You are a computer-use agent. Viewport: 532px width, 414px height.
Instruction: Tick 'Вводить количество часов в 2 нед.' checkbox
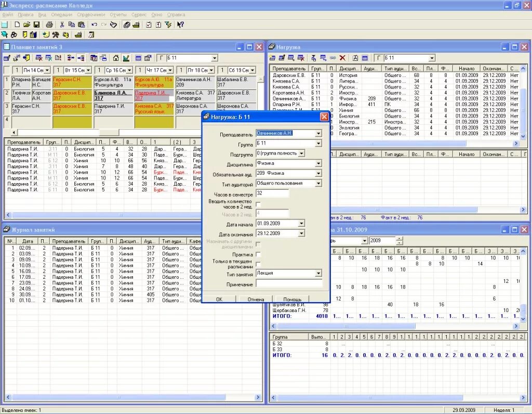coord(258,204)
